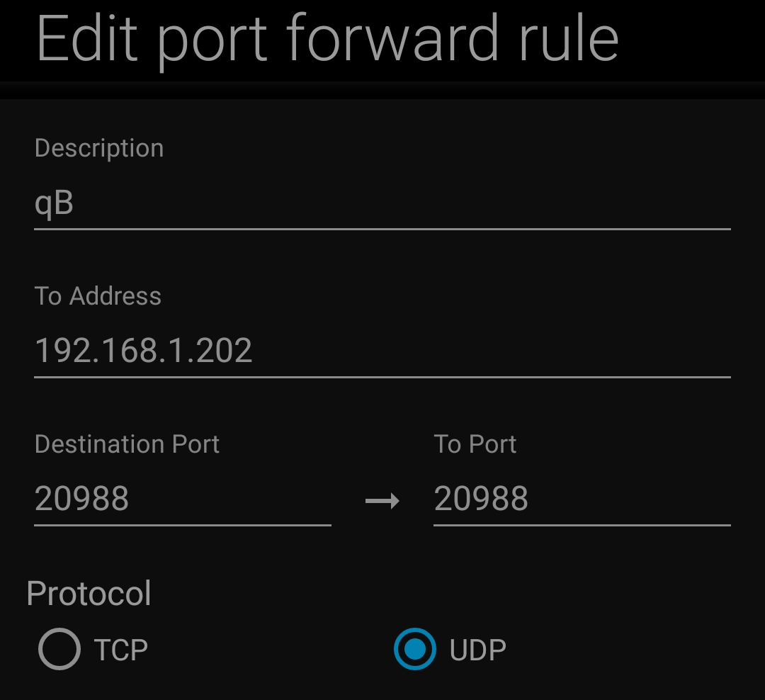Image resolution: width=765 pixels, height=700 pixels.
Task: Click the Protocol section heading
Action: tap(89, 593)
